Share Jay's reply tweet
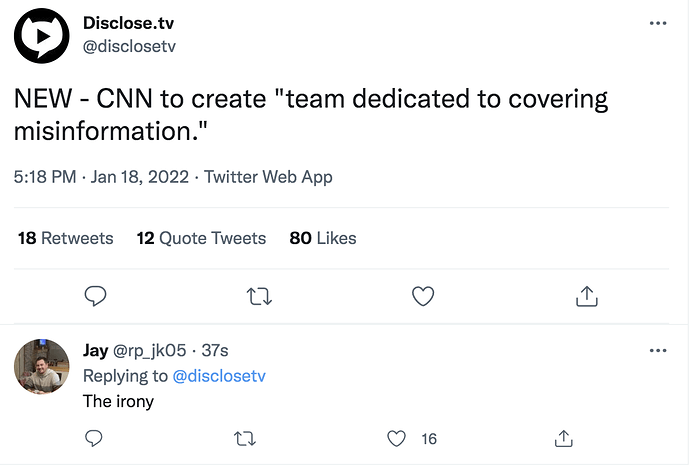Viewport: 690px width, 465px height. [564, 438]
